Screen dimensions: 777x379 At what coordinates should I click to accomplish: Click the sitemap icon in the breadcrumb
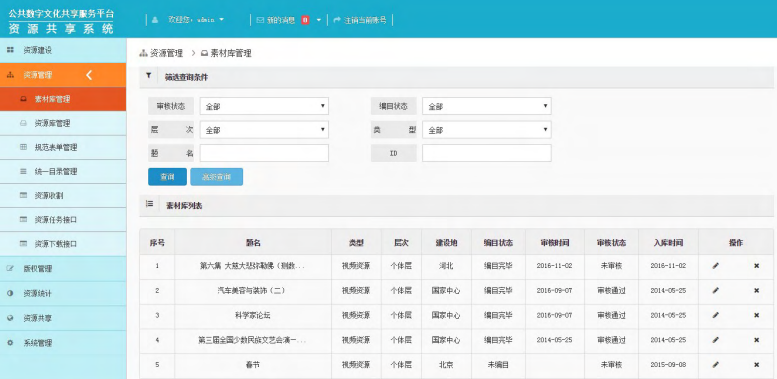(x=144, y=53)
